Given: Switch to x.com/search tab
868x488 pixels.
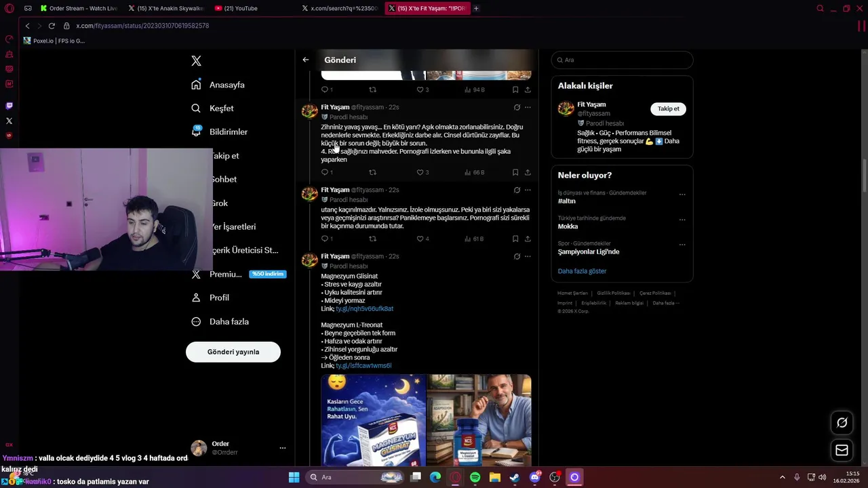Looking at the screenshot, I should 340,8.
